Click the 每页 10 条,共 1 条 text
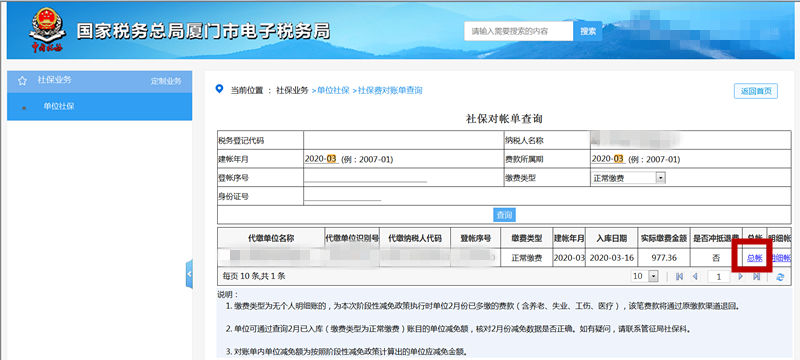This screenshot has height=360, width=800. [x=254, y=276]
